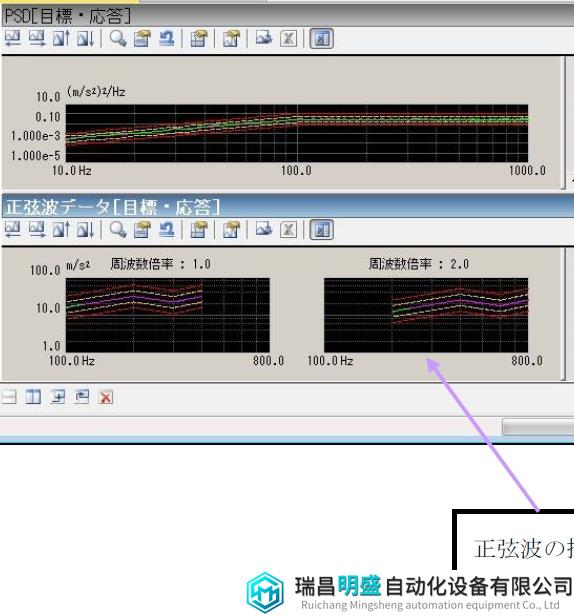Activate the PSD[目標・応答] panel title bar

(x=288, y=16)
